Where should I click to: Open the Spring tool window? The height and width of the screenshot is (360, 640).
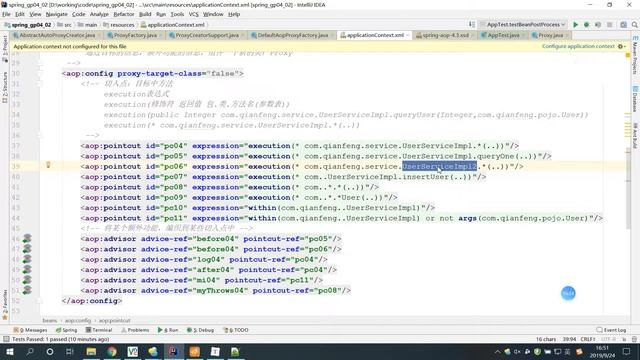(66, 330)
